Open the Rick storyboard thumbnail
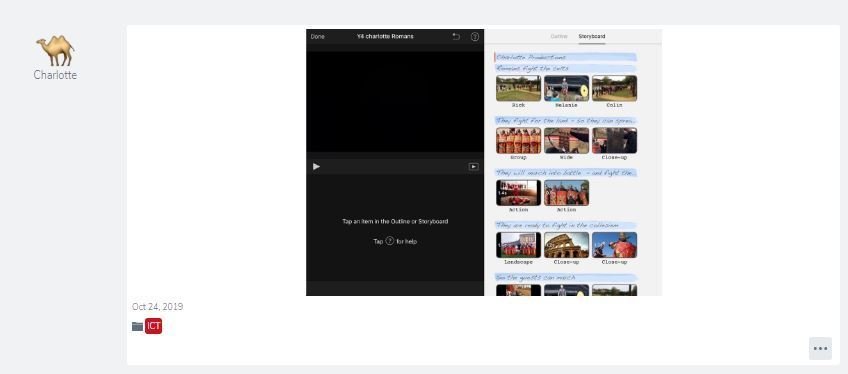The image size is (848, 374). pyautogui.click(x=518, y=88)
